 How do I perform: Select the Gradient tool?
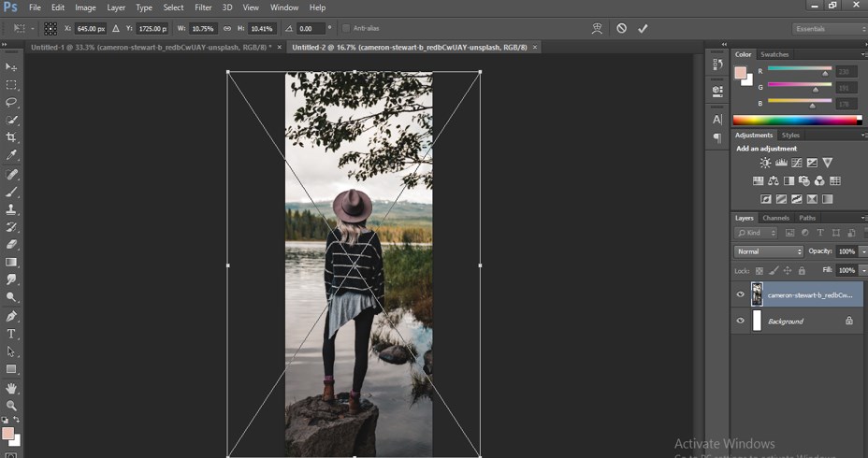tap(11, 263)
